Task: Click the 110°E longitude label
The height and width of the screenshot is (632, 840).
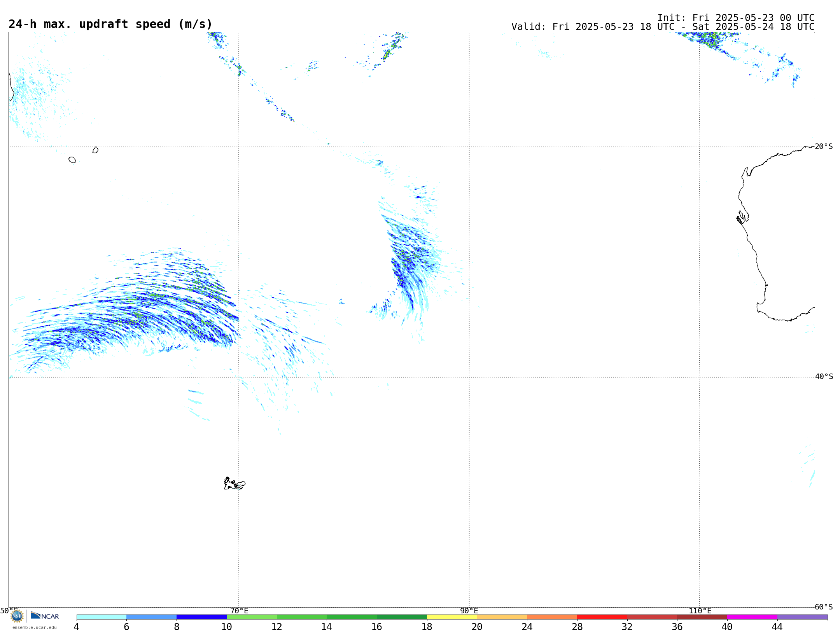Action: pos(700,611)
